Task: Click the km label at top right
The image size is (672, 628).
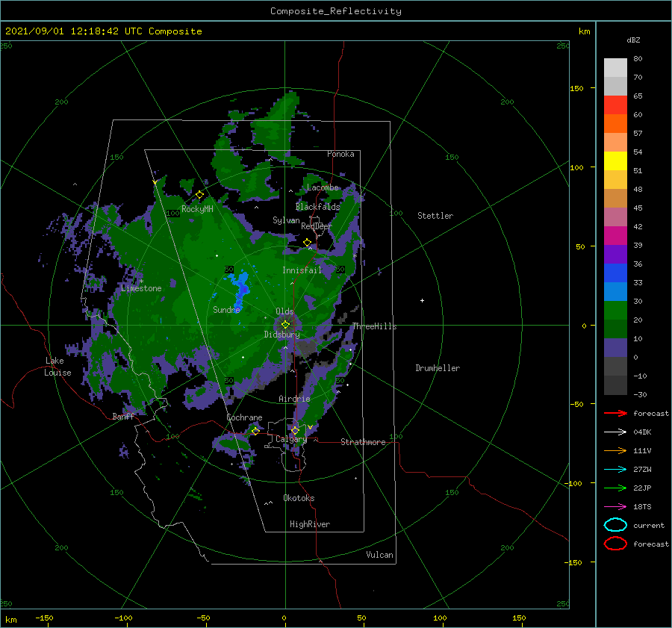Action: pos(584,31)
